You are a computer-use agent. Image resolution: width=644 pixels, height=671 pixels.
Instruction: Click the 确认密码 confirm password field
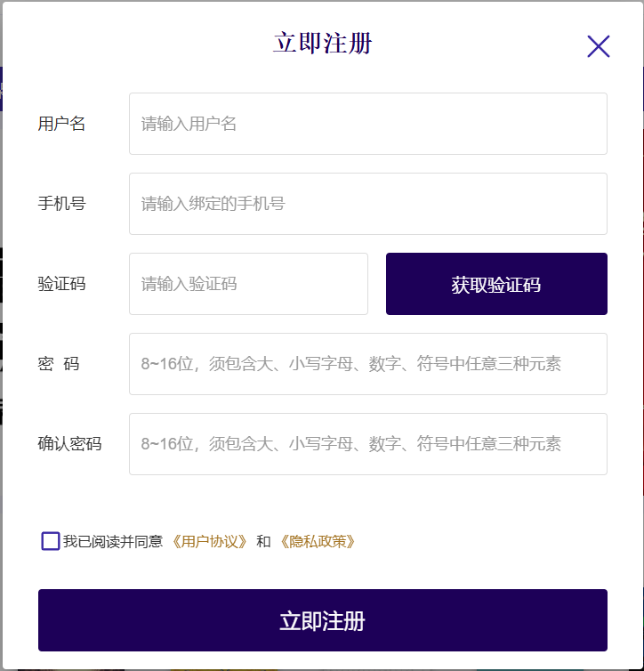pos(367,444)
